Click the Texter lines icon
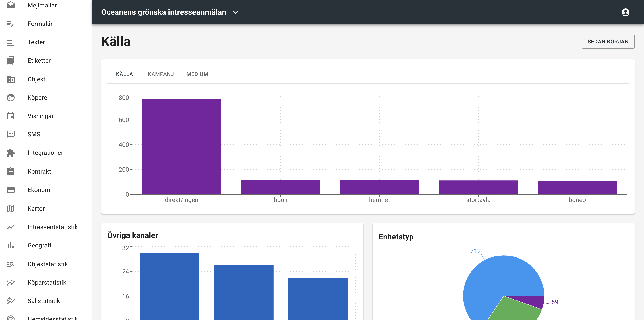 coord(11,42)
